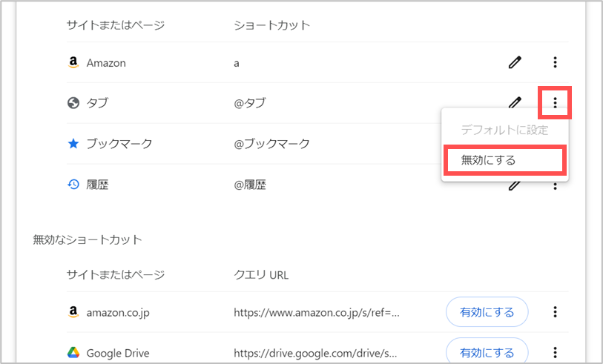Click 有効にする button for amazon.co.jp
The width and height of the screenshot is (603, 364).
coord(487,311)
